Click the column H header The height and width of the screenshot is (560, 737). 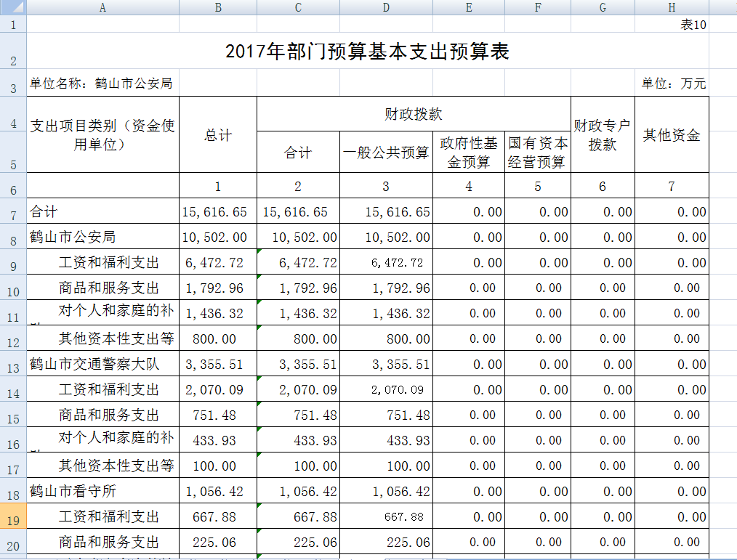[x=671, y=7]
